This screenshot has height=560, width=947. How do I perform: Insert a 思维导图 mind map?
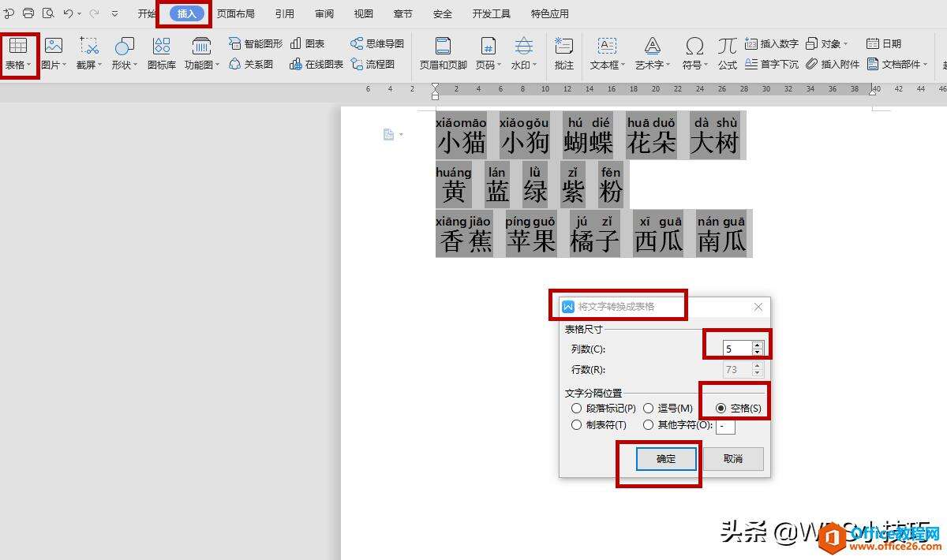pos(376,43)
